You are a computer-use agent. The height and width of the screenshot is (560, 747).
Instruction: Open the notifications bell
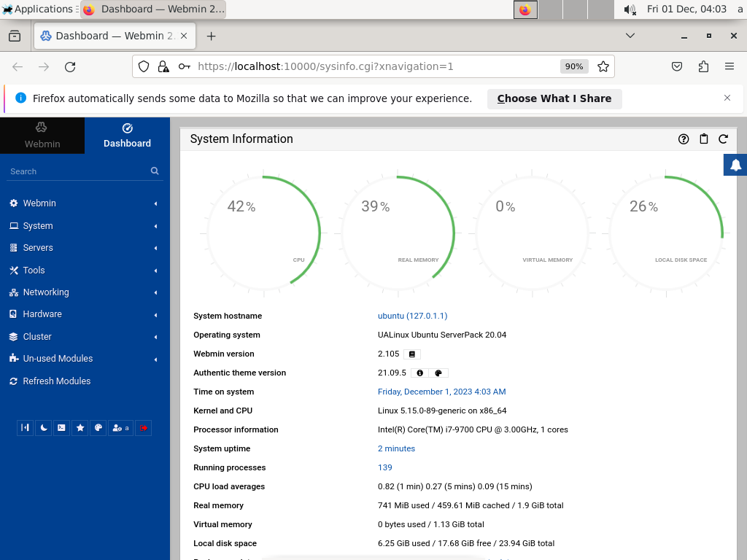(x=735, y=165)
